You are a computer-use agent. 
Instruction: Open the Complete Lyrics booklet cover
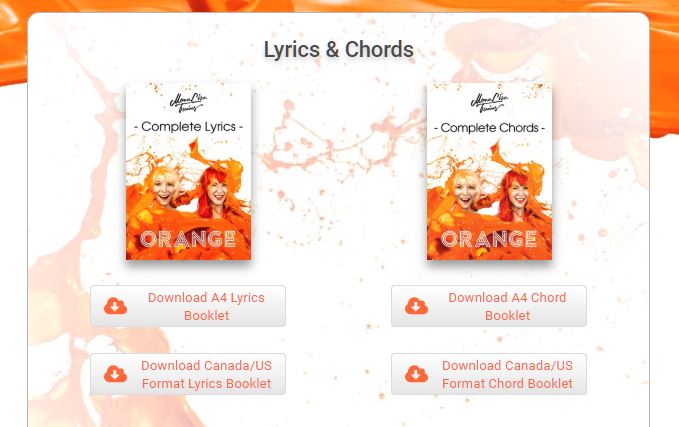click(188, 171)
